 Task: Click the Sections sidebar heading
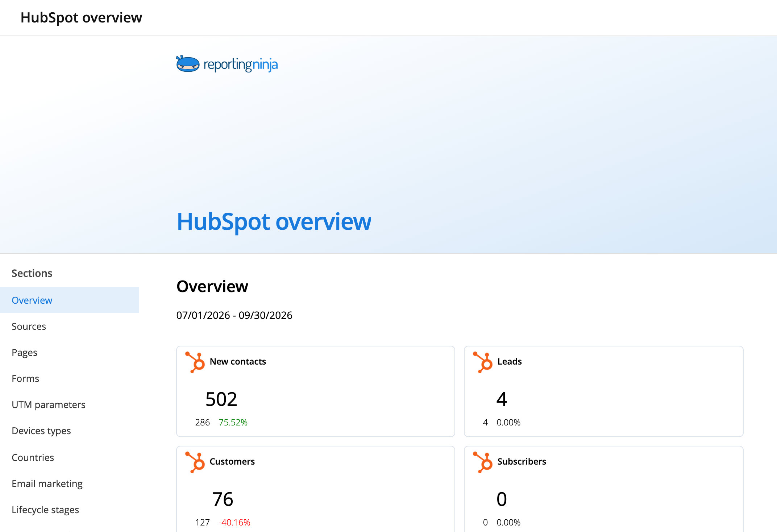(32, 273)
